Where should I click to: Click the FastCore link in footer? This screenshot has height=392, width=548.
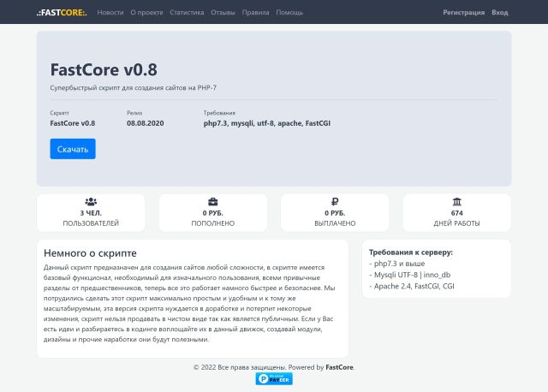[x=339, y=367]
